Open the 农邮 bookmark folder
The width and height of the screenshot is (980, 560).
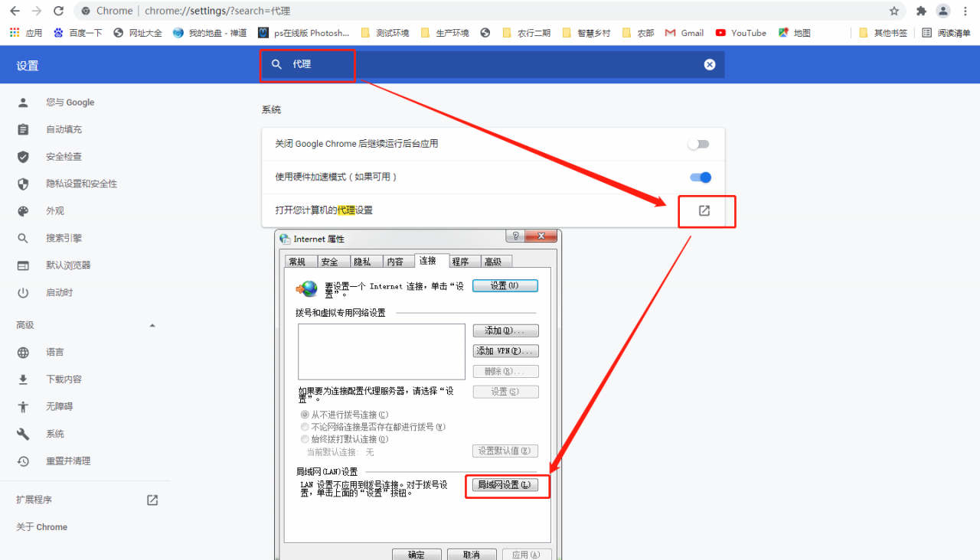[638, 33]
